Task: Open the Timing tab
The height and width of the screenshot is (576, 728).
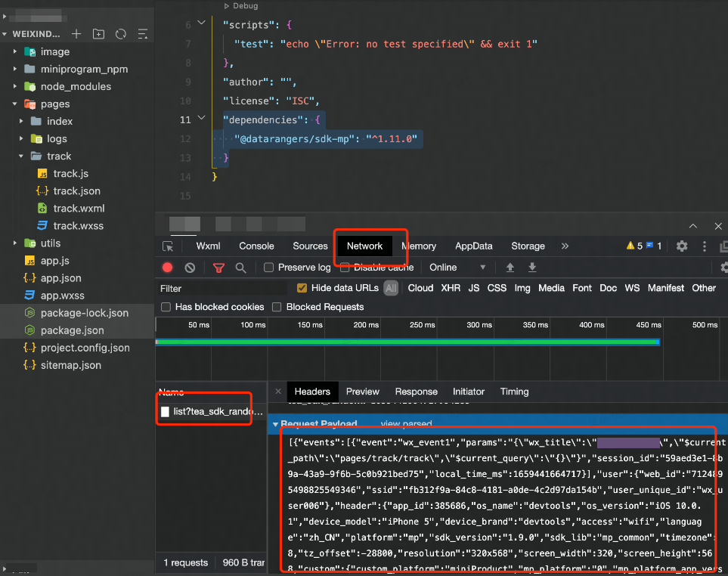Action: pos(514,392)
